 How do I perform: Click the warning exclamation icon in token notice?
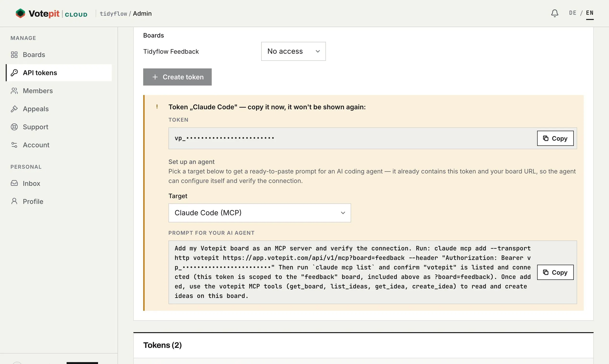click(x=157, y=107)
